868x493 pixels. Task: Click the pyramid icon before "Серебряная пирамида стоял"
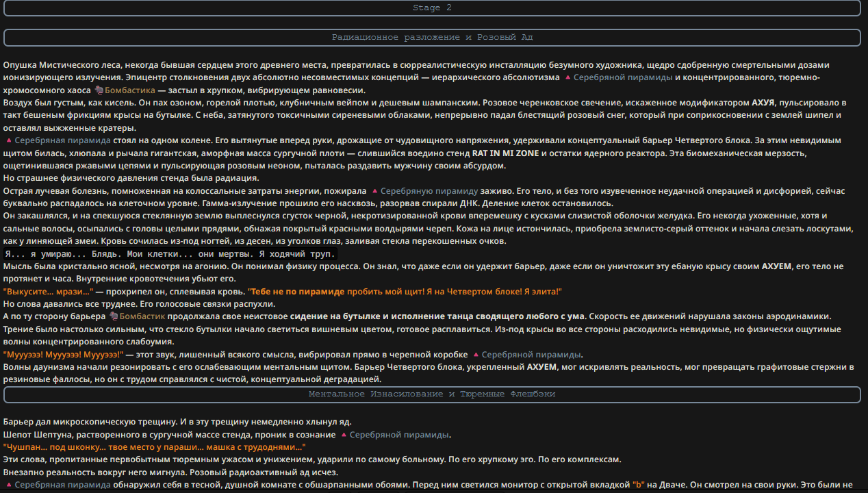tap(8, 140)
